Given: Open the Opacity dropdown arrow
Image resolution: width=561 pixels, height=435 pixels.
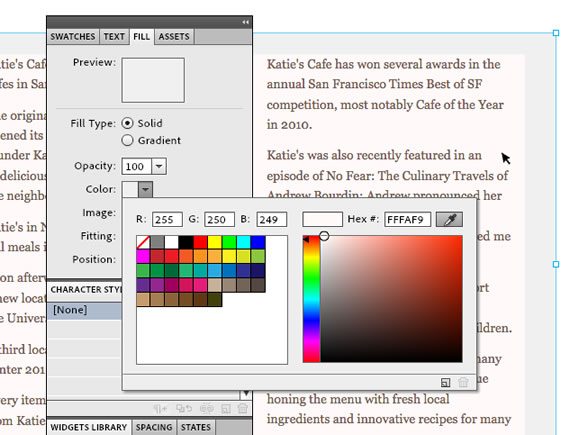Looking at the screenshot, I should tap(159, 166).
